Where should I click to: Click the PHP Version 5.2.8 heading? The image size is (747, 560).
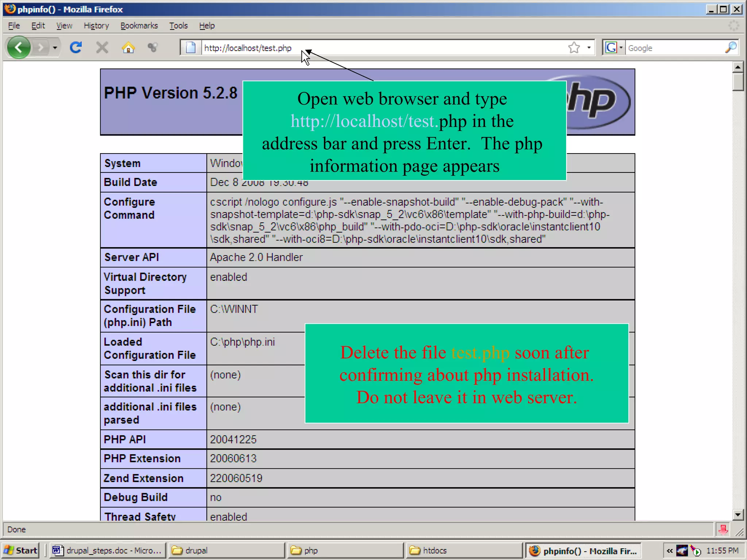(x=171, y=93)
